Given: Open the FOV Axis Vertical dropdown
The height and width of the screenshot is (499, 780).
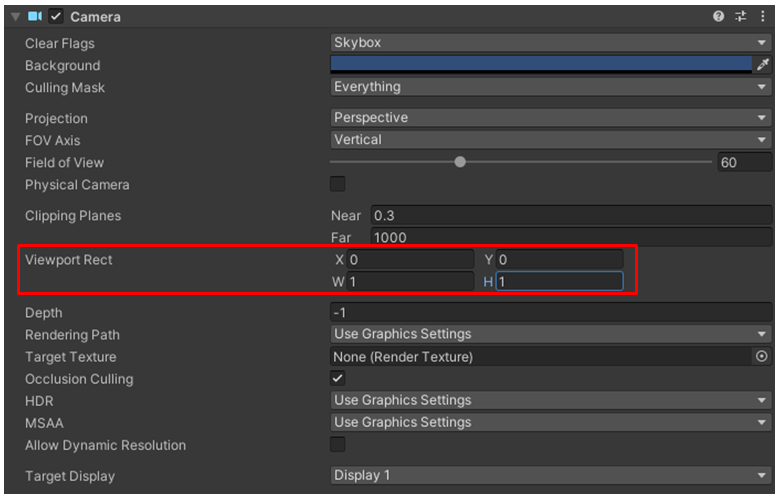Looking at the screenshot, I should (551, 140).
